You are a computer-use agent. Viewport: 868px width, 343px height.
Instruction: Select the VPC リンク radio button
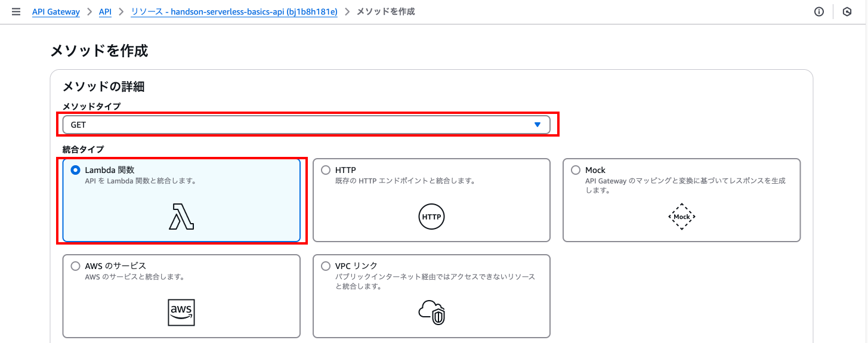tap(326, 266)
